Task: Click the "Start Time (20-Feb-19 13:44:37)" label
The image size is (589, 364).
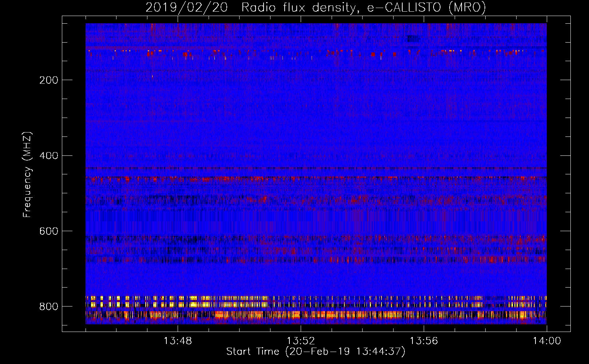Action: [316, 352]
